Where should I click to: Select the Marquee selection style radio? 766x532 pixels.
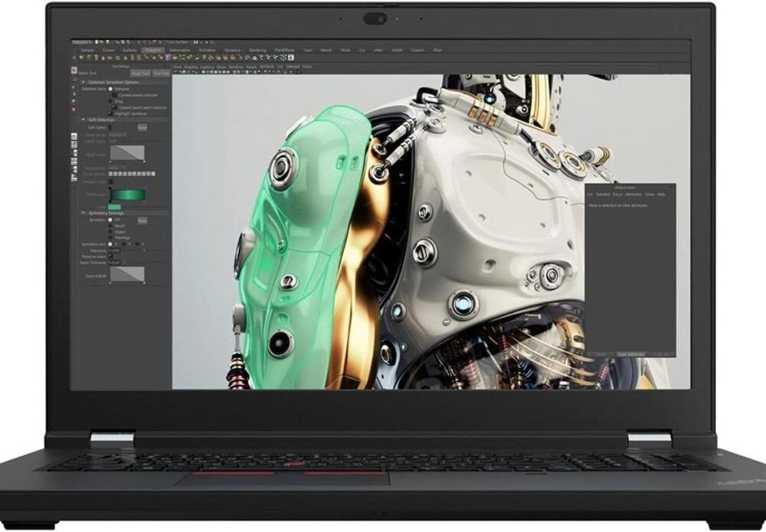110,90
